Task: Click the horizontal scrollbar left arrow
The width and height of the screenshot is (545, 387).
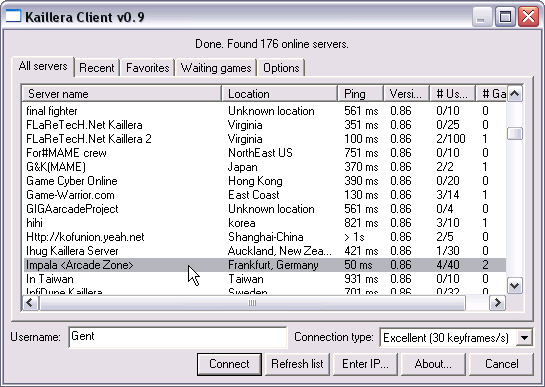Action: click(30, 303)
